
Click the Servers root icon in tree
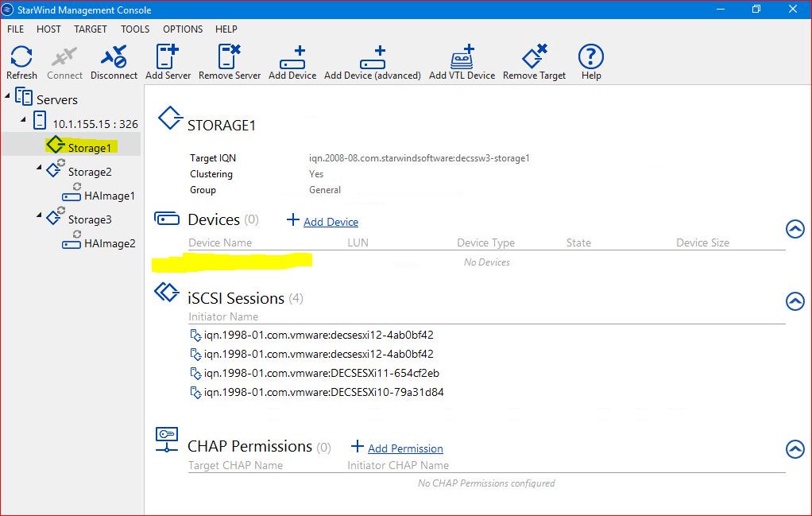[x=24, y=97]
